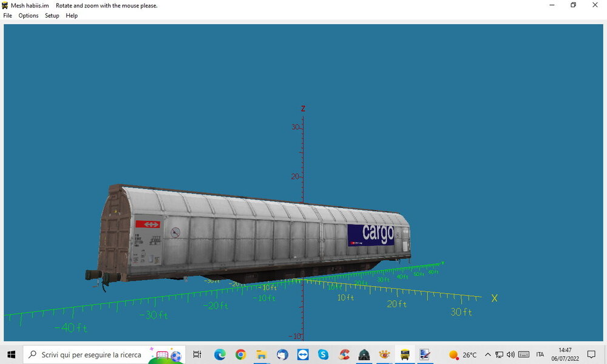Open the dark green dome app in taskbar
This screenshot has height=364, width=607.
[x=364, y=354]
